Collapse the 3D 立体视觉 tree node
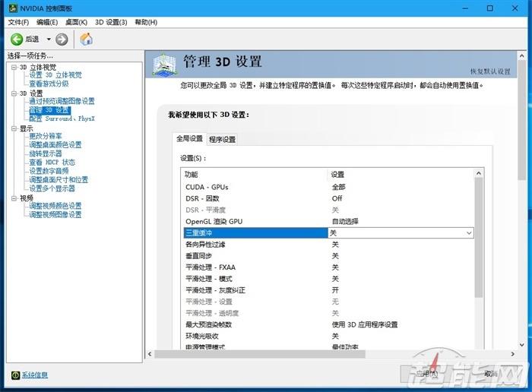Screen dimensions: 532x392 coord(14,67)
